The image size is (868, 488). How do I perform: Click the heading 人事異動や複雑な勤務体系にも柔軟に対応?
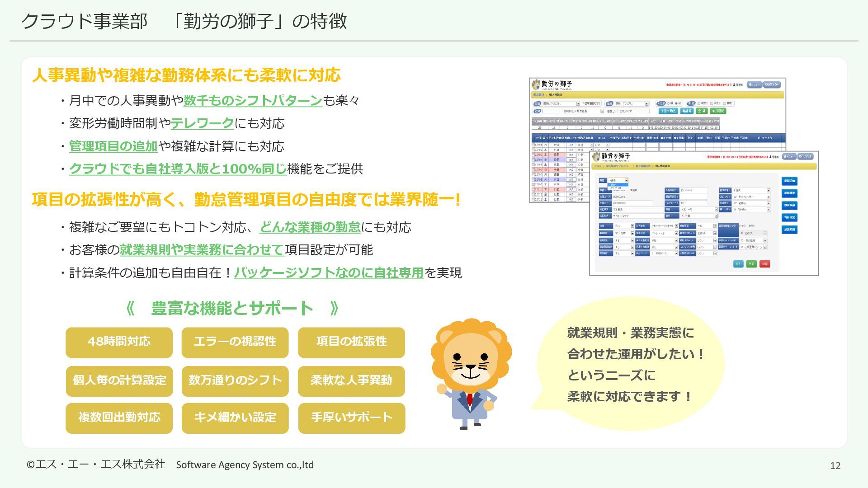coord(186,75)
